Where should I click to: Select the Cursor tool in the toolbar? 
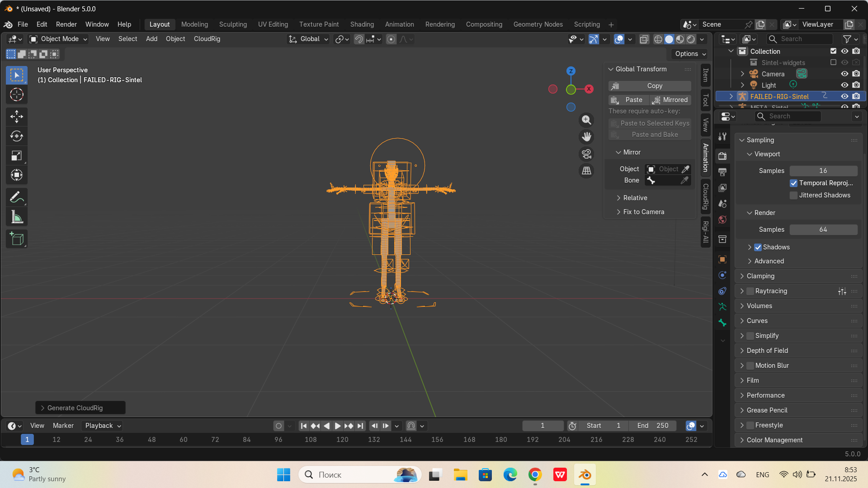(17, 94)
